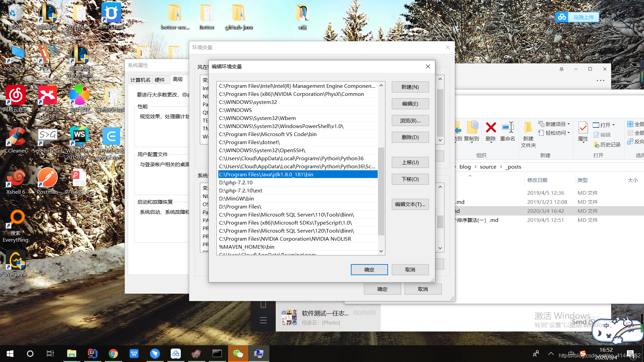Click the 新建(N) button
Image resolution: width=644 pixels, height=362 pixels.
pos(410,87)
